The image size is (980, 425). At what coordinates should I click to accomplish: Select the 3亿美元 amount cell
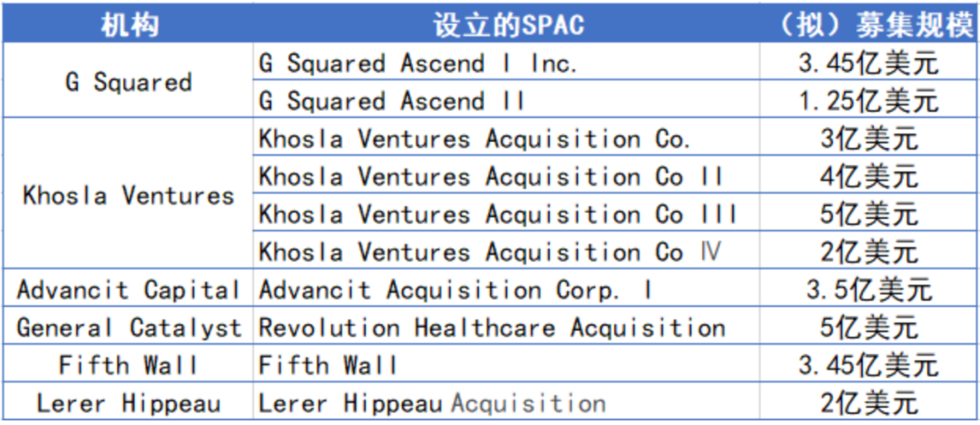coord(869,139)
